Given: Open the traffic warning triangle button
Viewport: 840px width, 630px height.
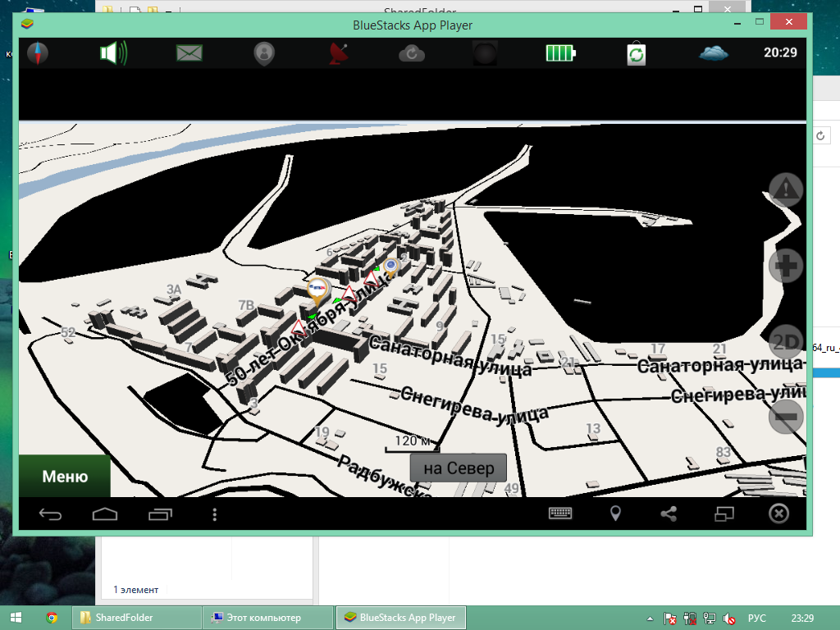Looking at the screenshot, I should click(786, 189).
